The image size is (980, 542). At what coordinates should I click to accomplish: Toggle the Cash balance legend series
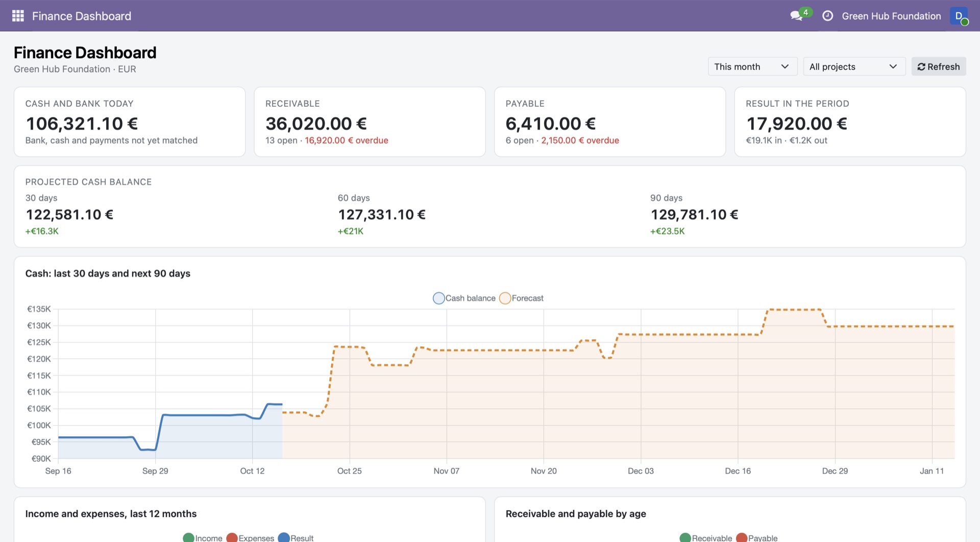pyautogui.click(x=464, y=298)
